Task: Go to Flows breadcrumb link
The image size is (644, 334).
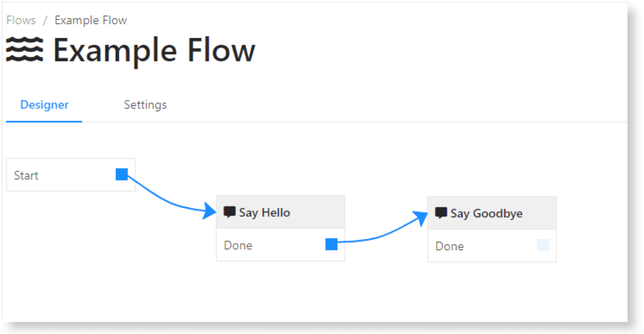Action: pyautogui.click(x=21, y=20)
